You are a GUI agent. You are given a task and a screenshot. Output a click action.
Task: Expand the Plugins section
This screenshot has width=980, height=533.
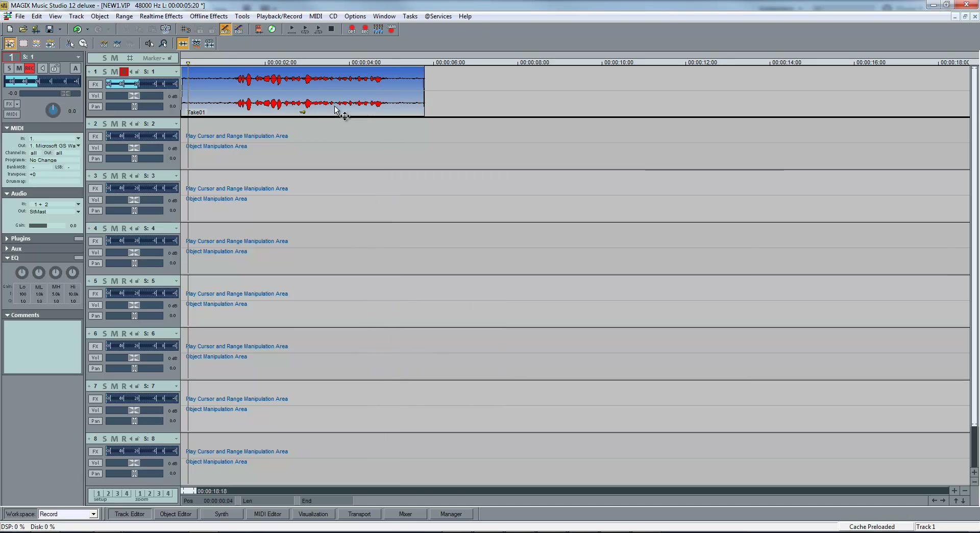7,238
